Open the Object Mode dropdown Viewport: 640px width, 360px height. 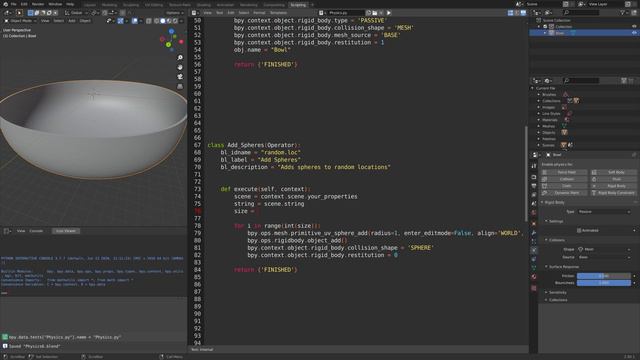[x=21, y=20]
